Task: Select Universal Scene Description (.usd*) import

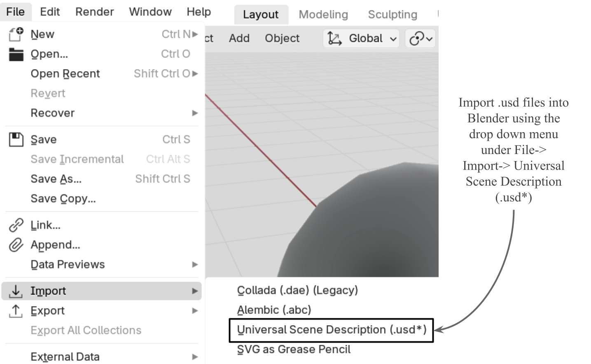Action: pos(332,330)
